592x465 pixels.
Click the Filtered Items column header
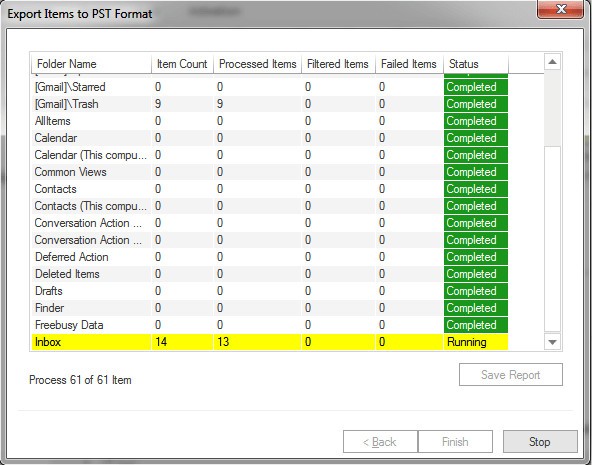[x=338, y=64]
